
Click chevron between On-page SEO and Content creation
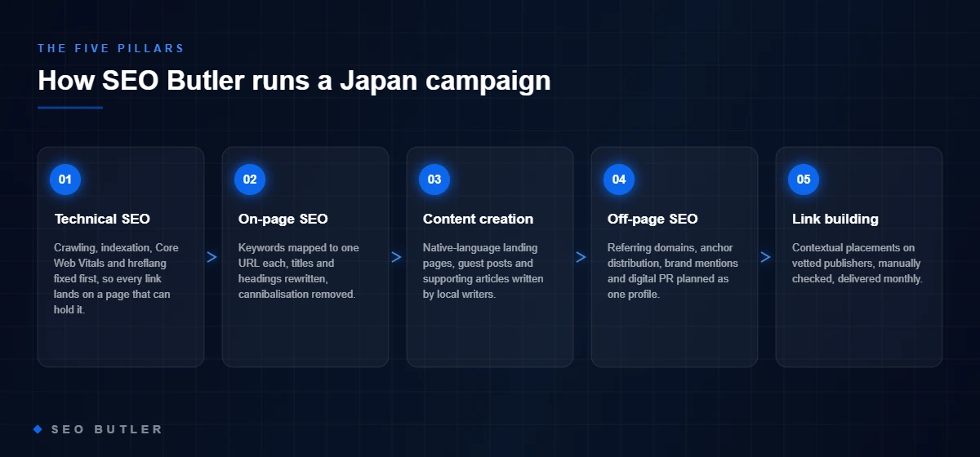pos(397,257)
